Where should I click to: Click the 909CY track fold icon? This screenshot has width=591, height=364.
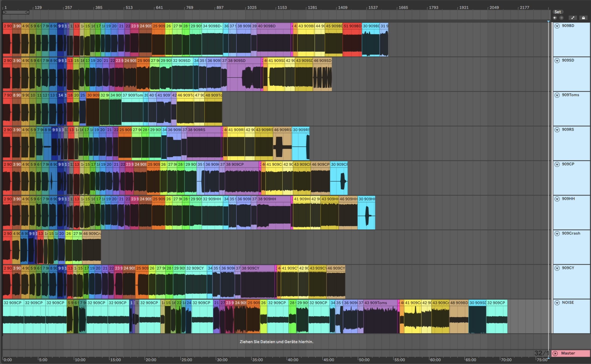tap(557, 268)
